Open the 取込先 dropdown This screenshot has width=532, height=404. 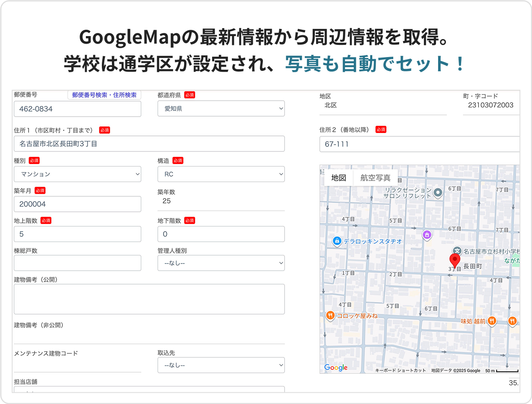221,365
